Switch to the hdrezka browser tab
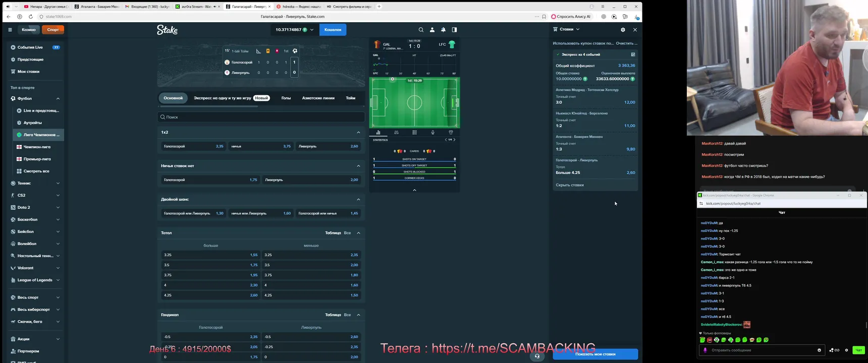 pos(299,7)
